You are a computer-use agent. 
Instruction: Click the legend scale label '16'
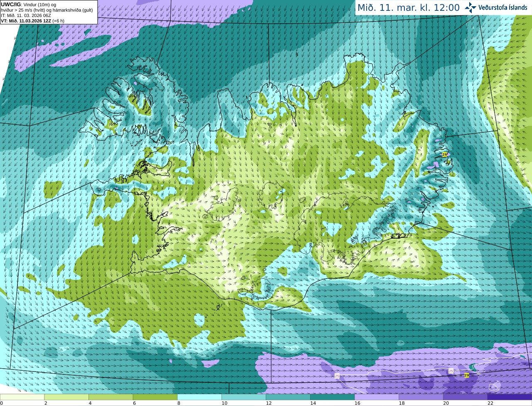[x=357, y=403]
